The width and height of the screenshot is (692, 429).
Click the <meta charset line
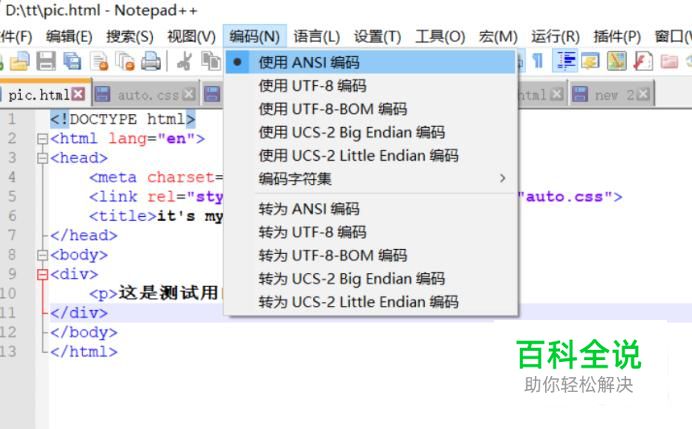[156, 177]
